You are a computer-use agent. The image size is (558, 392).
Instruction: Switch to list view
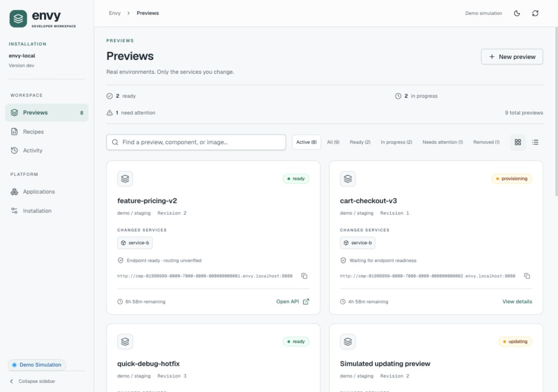[x=535, y=142]
